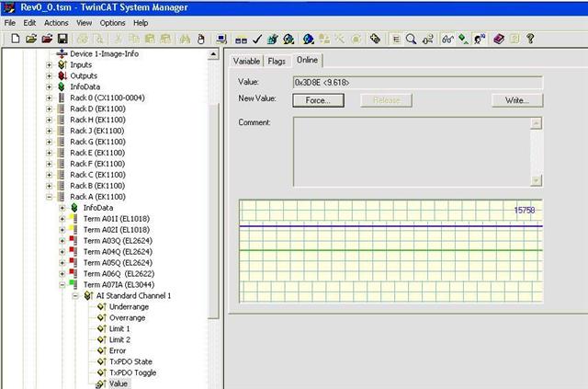Collapse Rack A (EK1100) node
The image size is (588, 389).
(49, 197)
